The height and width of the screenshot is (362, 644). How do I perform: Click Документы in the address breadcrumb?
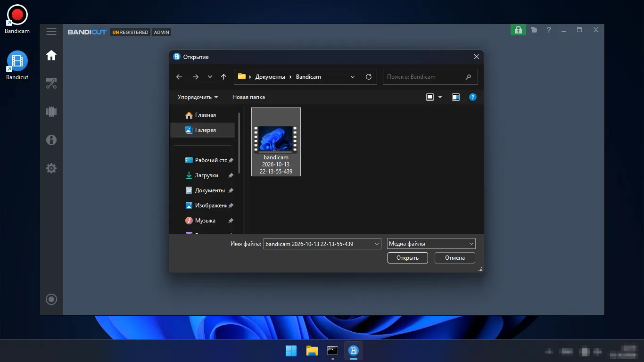click(270, 77)
